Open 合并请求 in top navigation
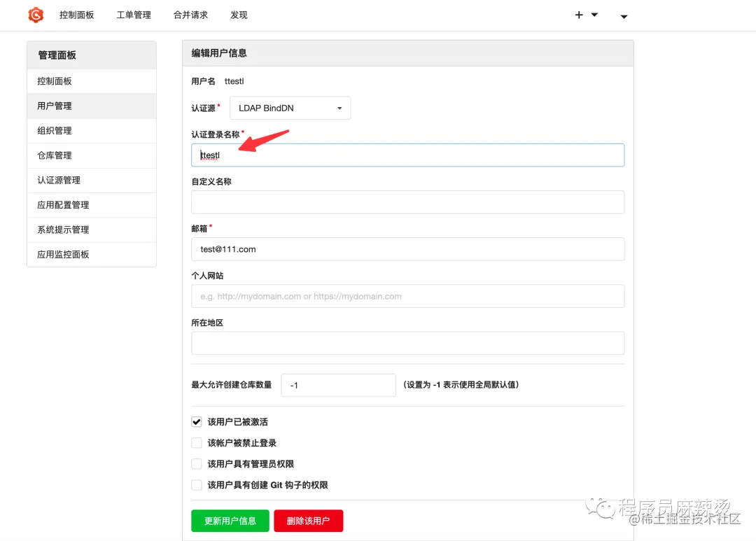Viewport: 756px width, 541px height. tap(190, 15)
